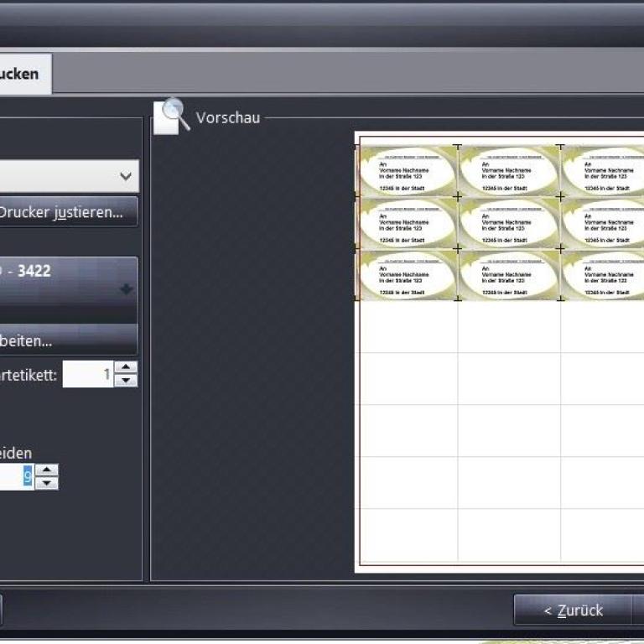
Task: Select the top-left address label in preview
Action: point(408,171)
